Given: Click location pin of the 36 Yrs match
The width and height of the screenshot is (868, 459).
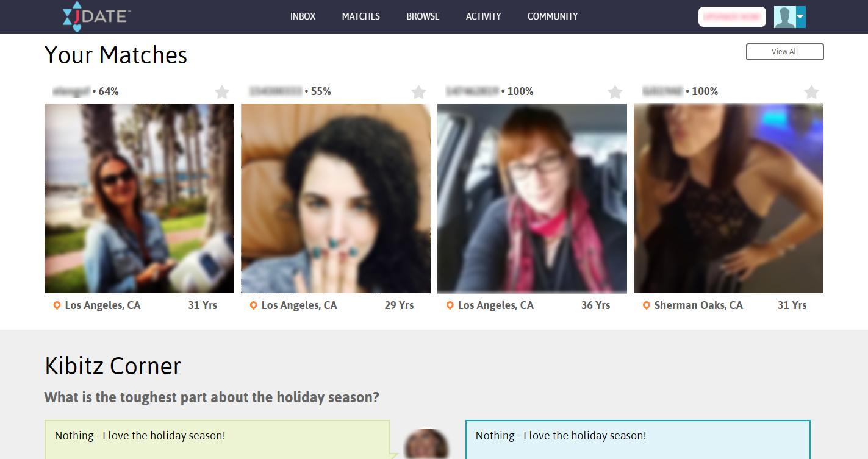Looking at the screenshot, I should (450, 305).
